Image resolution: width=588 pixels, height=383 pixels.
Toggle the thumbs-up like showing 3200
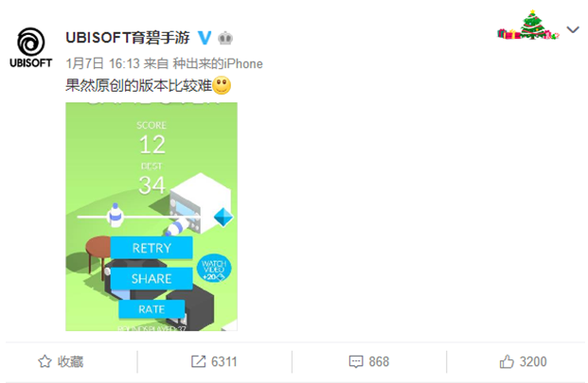(523, 361)
